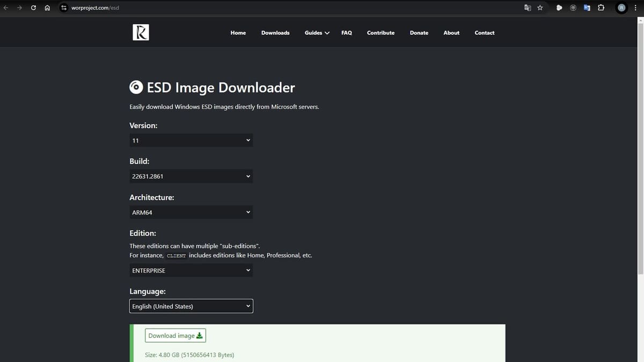Click the disc icon beside ESD Image Downloader
Screen dimensions: 644x362
[136, 87]
